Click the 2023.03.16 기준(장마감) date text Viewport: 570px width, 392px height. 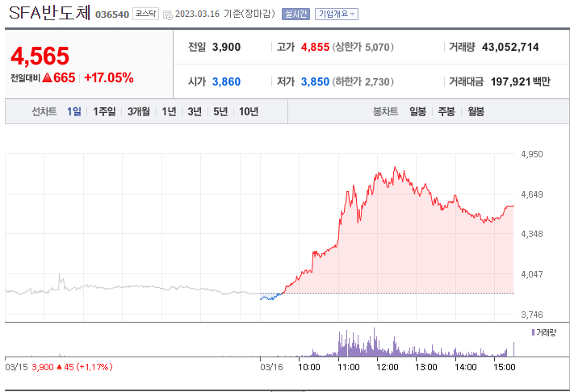[x=225, y=14]
